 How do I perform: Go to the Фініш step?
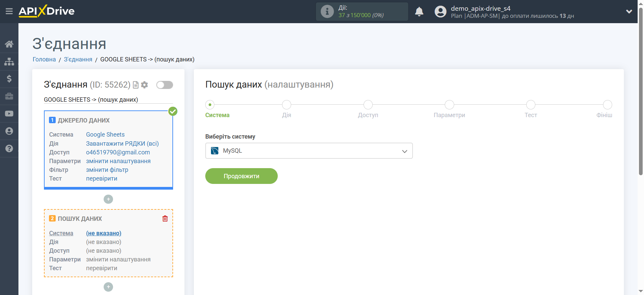(607, 105)
